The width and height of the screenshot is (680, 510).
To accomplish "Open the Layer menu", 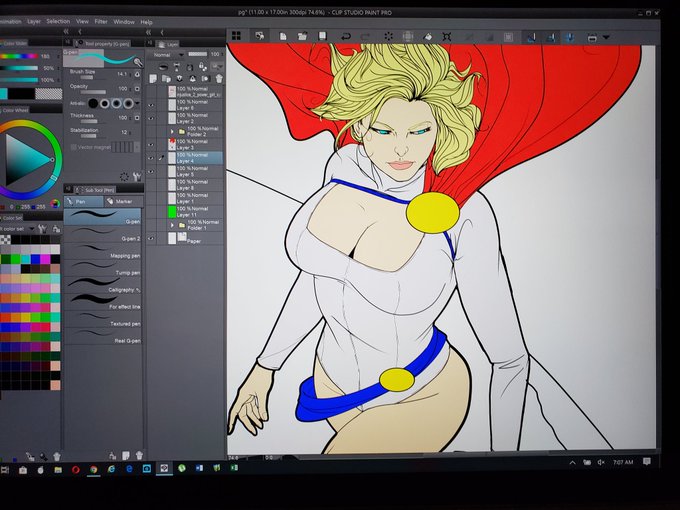I will click(34, 21).
